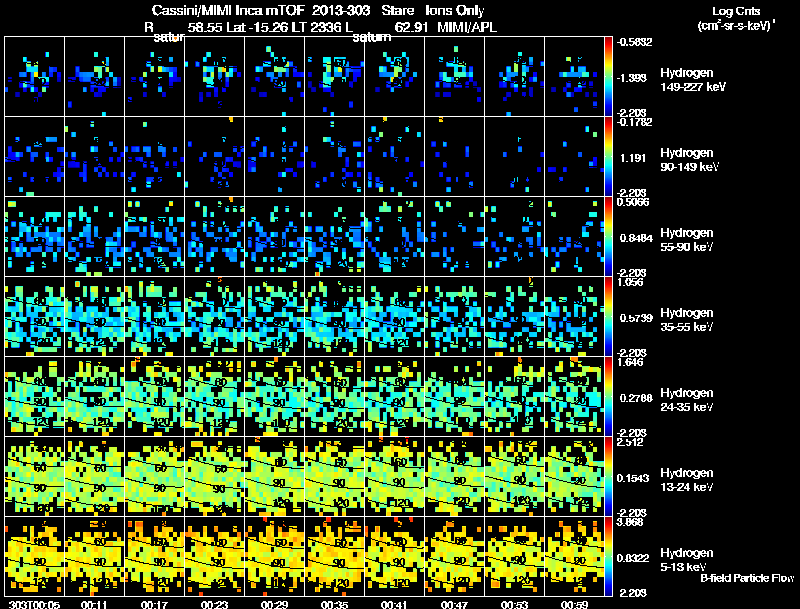Open the 5-13 keV image panel at 00:05
Screen dimensions: 800x609
click(35, 557)
